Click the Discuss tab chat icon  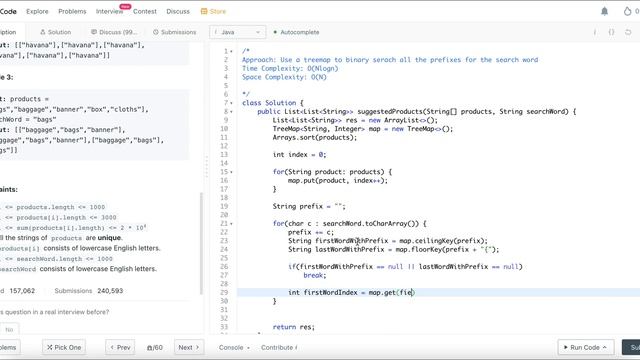pyautogui.click(x=94, y=32)
